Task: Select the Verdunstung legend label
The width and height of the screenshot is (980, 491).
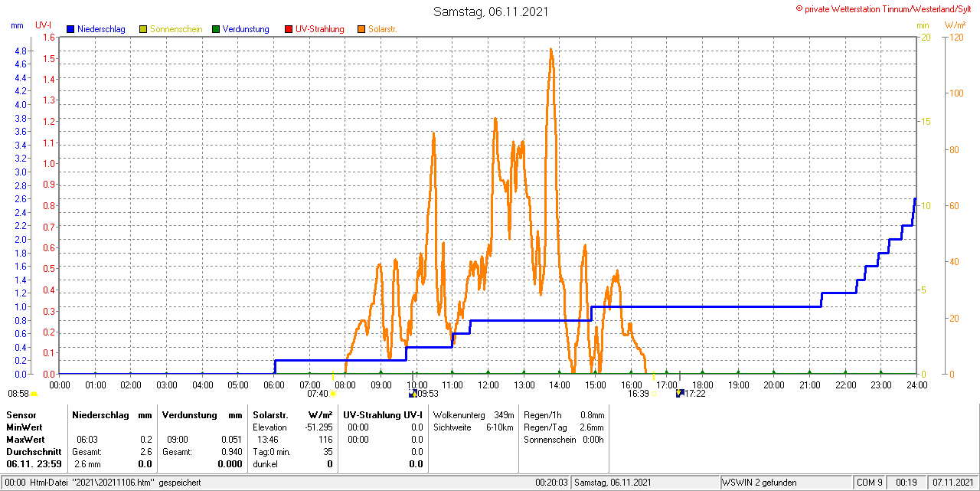Action: 246,29
